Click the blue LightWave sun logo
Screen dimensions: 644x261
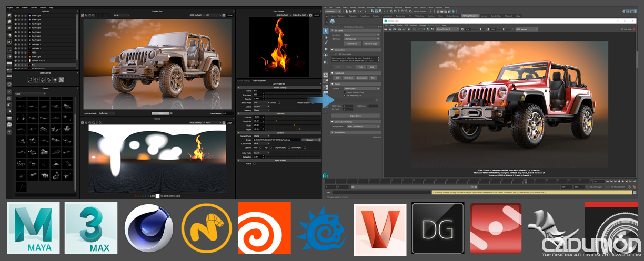tap(322, 227)
